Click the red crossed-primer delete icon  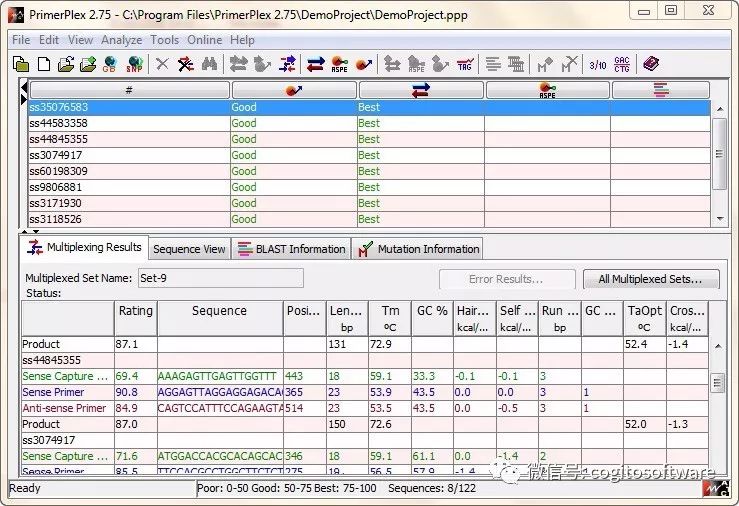point(186,64)
